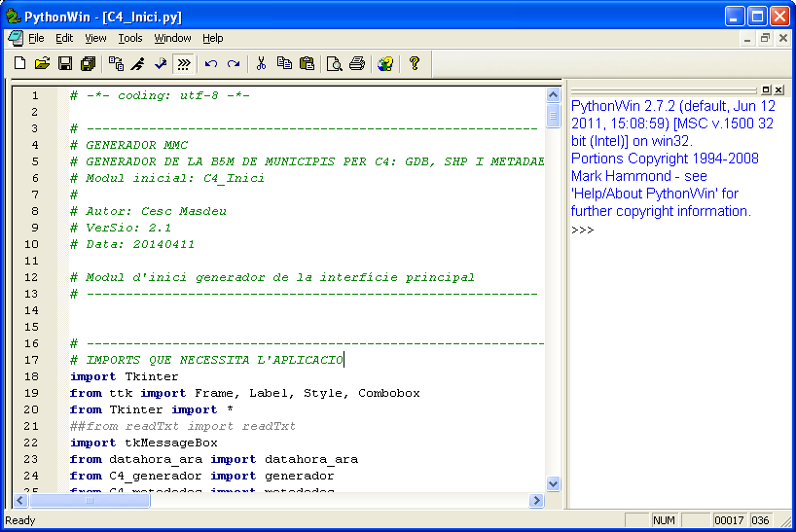Image resolution: width=796 pixels, height=532 pixels.
Task: Click the NUM indicator in the status bar
Action: click(664, 520)
